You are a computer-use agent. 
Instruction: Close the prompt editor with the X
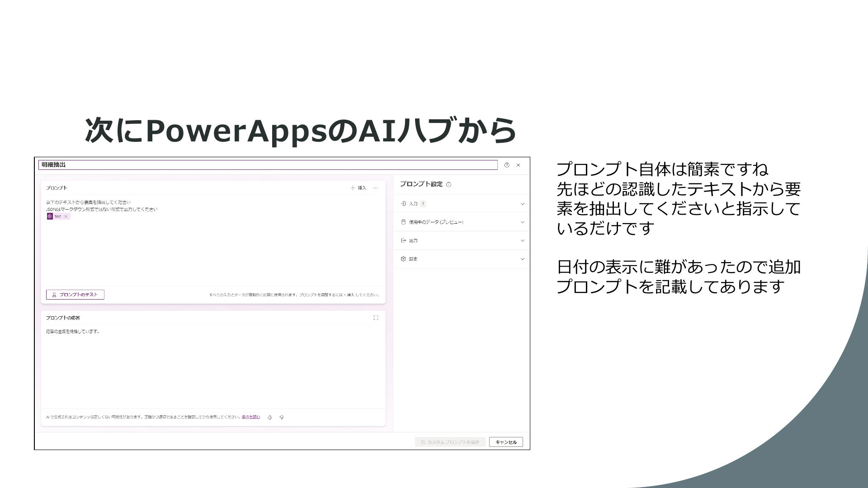[x=519, y=165]
